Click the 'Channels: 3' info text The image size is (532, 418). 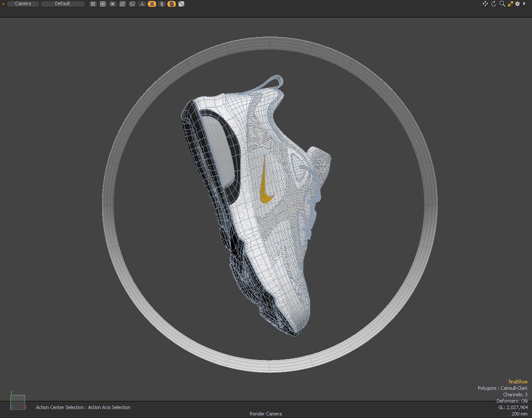pyautogui.click(x=515, y=395)
